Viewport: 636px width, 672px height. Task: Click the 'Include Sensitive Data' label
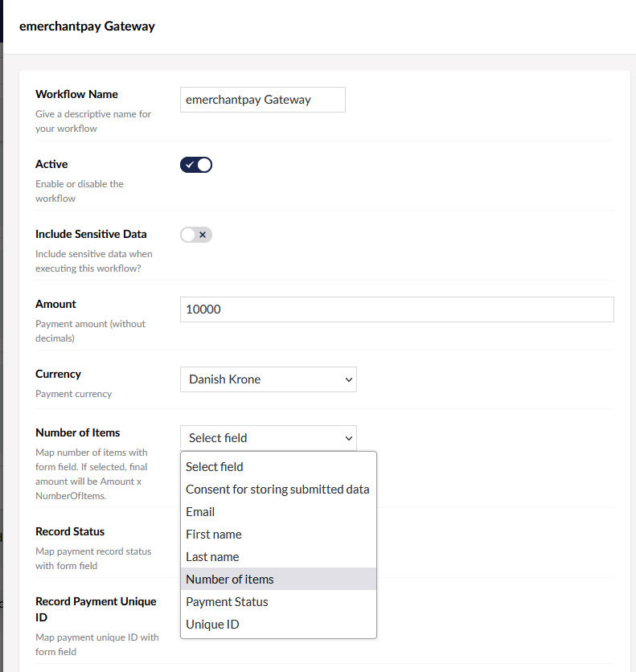click(91, 234)
